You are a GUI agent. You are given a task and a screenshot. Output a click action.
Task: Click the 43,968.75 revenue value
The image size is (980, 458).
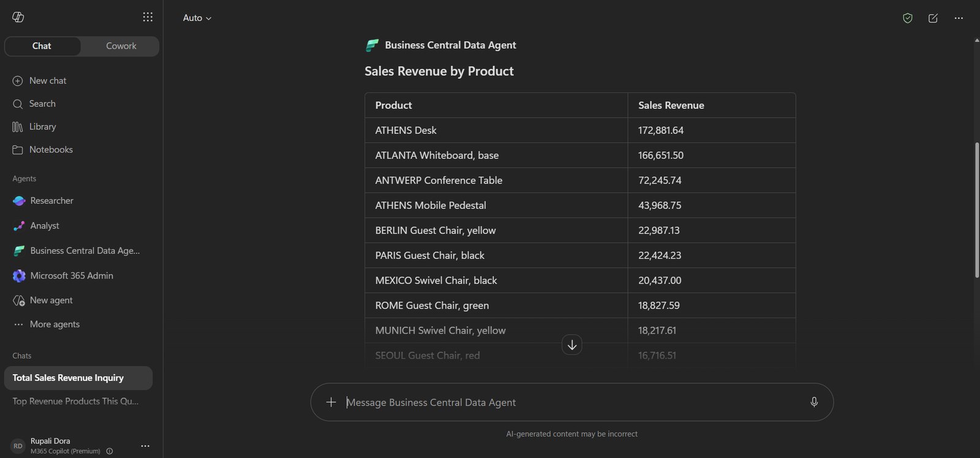tap(660, 206)
